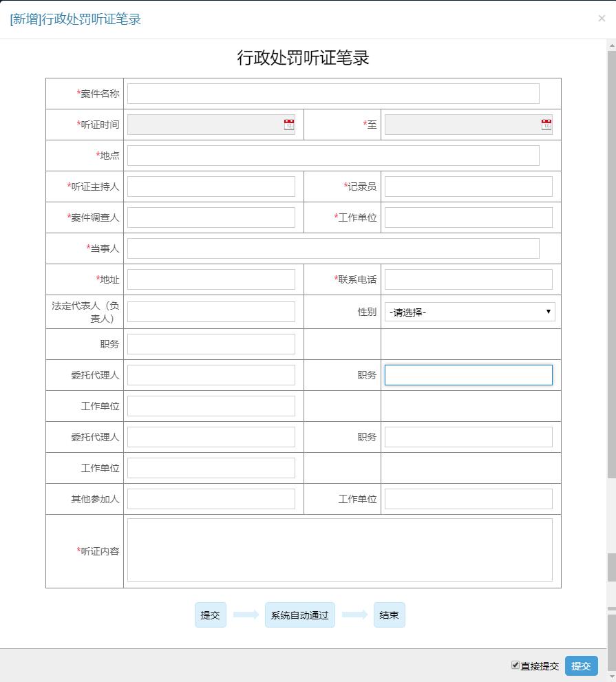This screenshot has width=616, height=682.
Task: Open the 至 end-time calendar icon
Action: (x=546, y=125)
